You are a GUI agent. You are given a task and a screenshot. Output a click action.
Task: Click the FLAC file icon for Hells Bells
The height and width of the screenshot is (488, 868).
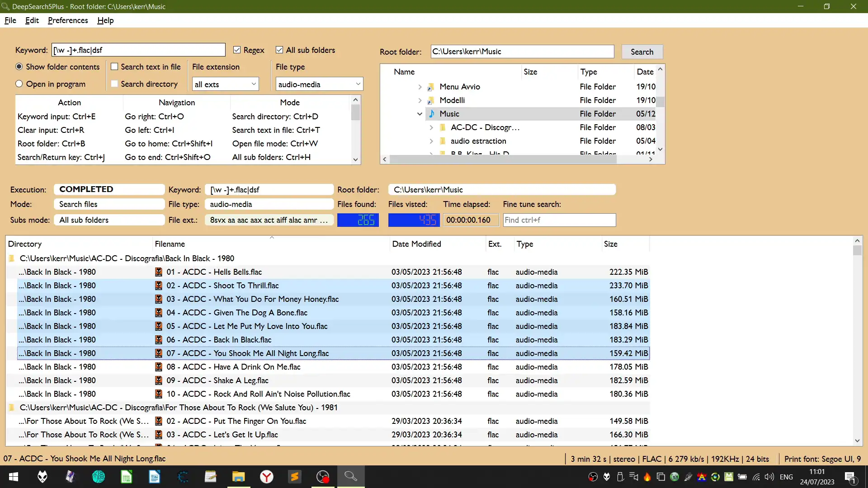[x=158, y=272]
